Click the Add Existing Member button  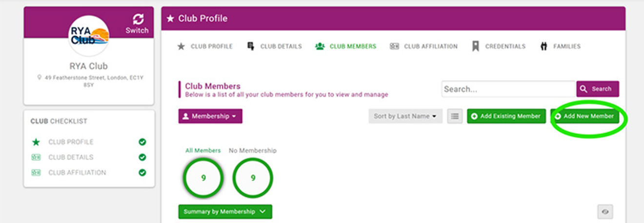[x=506, y=116]
